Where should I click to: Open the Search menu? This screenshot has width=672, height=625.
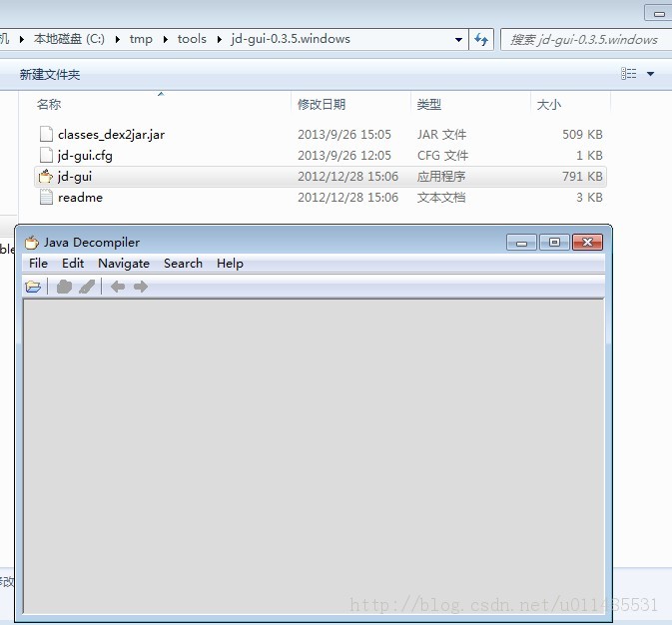pos(183,264)
